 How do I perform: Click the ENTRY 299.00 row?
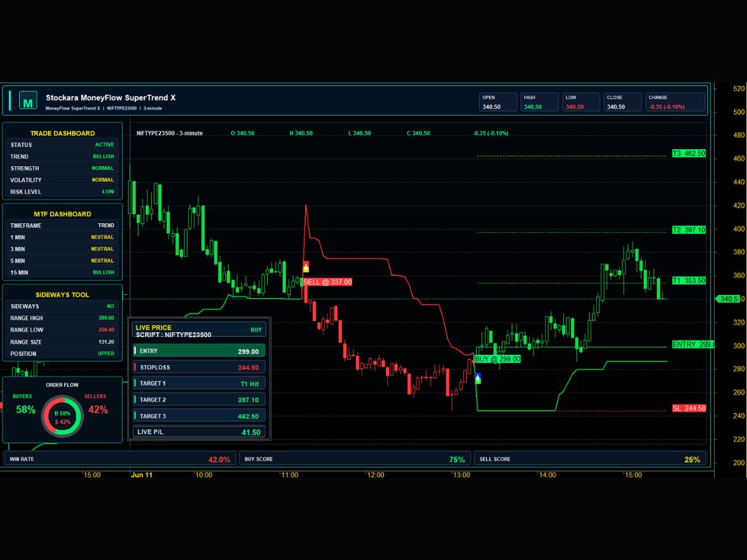click(x=199, y=351)
